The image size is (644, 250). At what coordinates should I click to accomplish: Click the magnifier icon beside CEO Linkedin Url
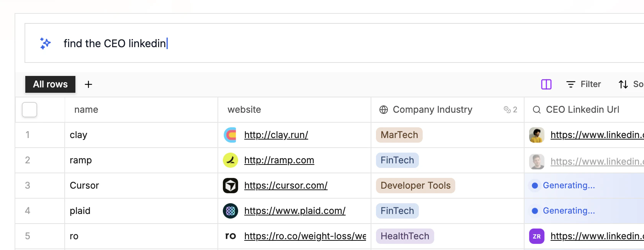(537, 110)
